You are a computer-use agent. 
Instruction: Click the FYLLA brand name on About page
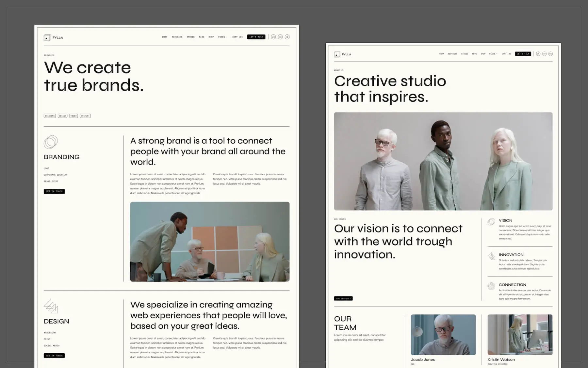[346, 54]
